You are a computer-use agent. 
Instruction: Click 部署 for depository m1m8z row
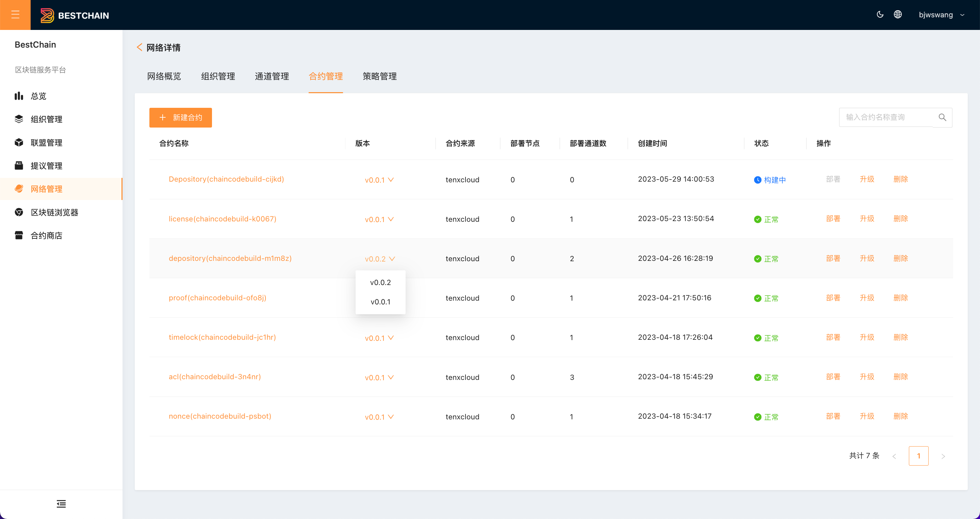click(833, 258)
